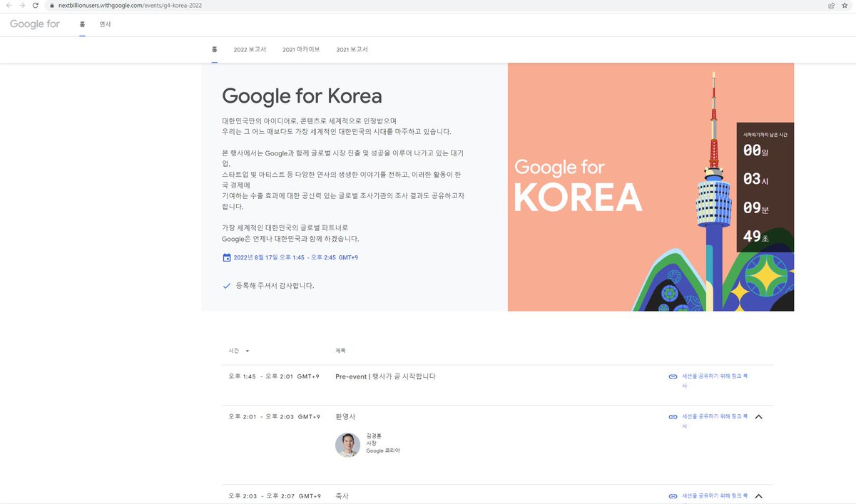Select the top 홈 navigation tab
Image resolution: width=856 pixels, height=504 pixels.
[82, 24]
